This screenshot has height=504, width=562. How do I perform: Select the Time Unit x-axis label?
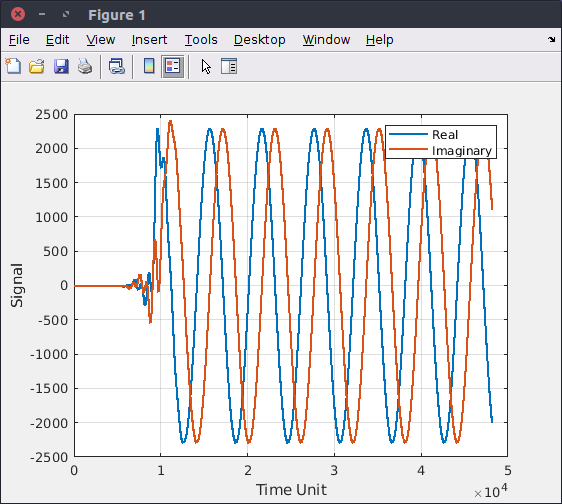291,490
